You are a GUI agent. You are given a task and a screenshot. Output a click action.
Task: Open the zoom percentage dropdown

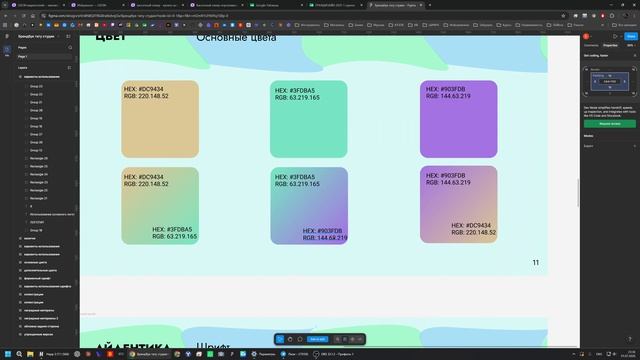pyautogui.click(x=631, y=45)
